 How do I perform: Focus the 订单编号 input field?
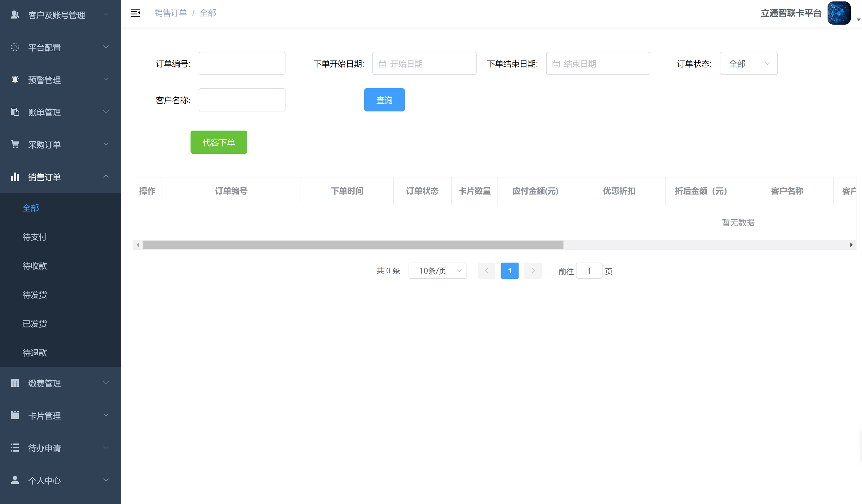pyautogui.click(x=242, y=64)
